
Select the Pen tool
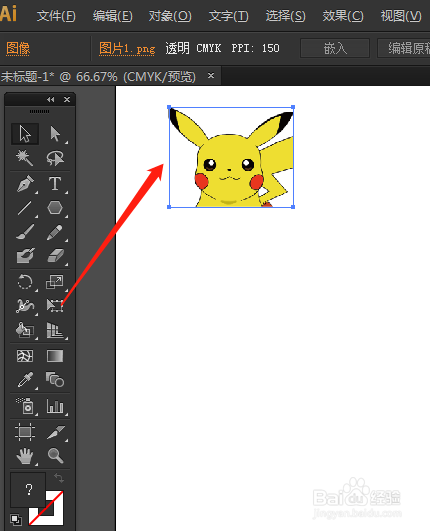[x=25, y=184]
